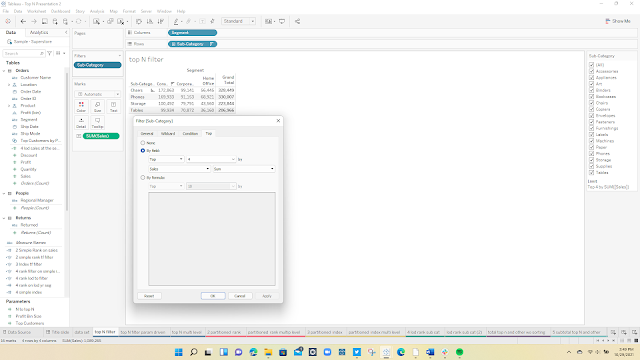Switch to the Condition tab in filter dialog
The image size is (640, 360).
(x=190, y=133)
